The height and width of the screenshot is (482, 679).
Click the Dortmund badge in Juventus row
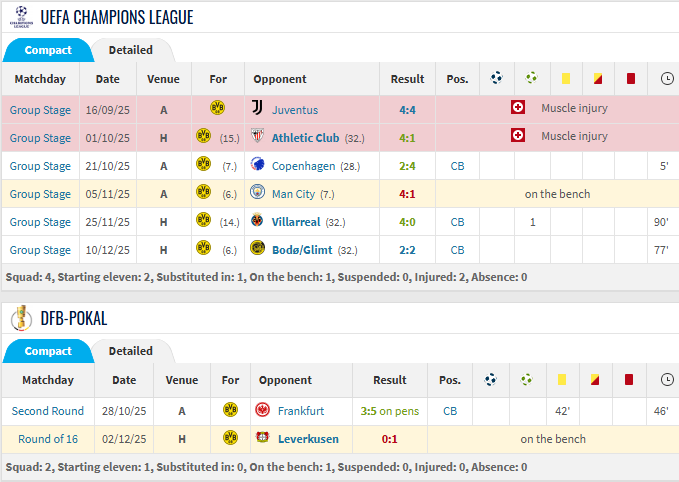pos(217,107)
